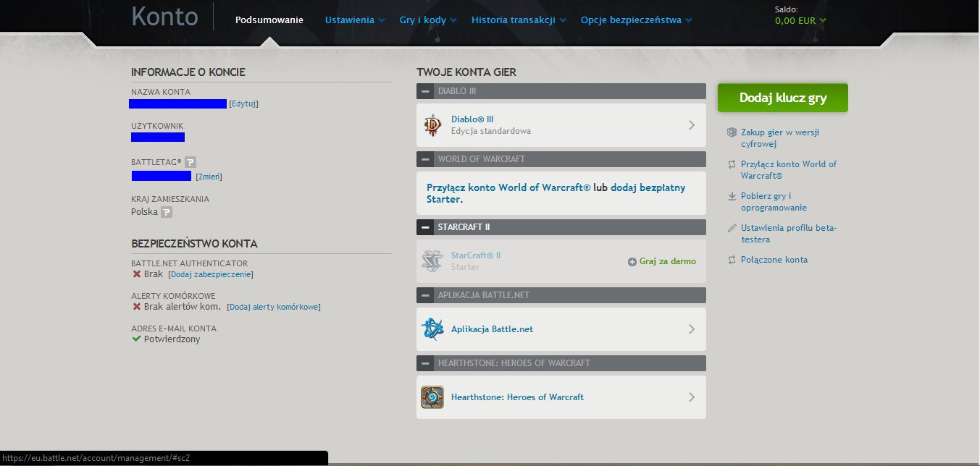Click the StarCraft II Starter icon
This screenshot has height=466, width=980.
[x=432, y=261]
